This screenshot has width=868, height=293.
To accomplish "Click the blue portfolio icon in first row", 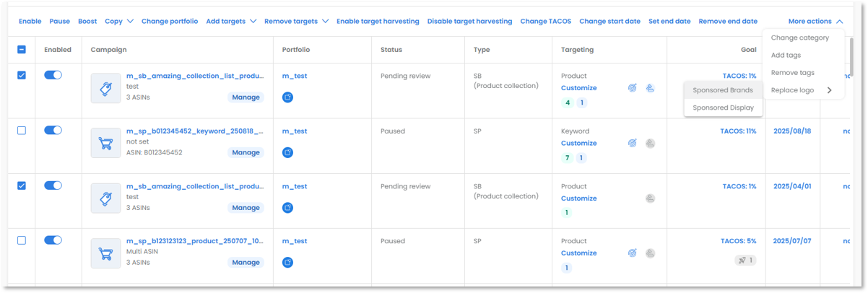I will (287, 97).
